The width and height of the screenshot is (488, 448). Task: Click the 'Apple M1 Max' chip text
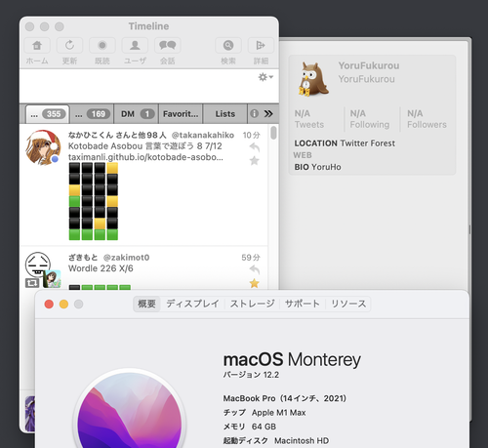[x=278, y=413]
